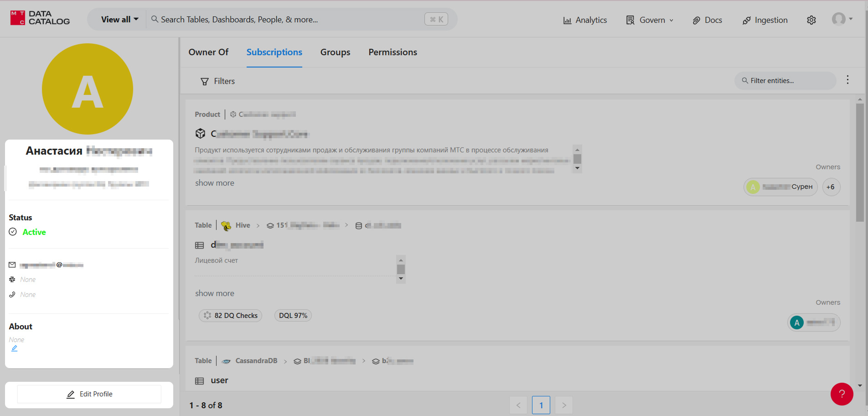This screenshot has width=868, height=416.
Task: Open the Ingestion page
Action: (765, 20)
